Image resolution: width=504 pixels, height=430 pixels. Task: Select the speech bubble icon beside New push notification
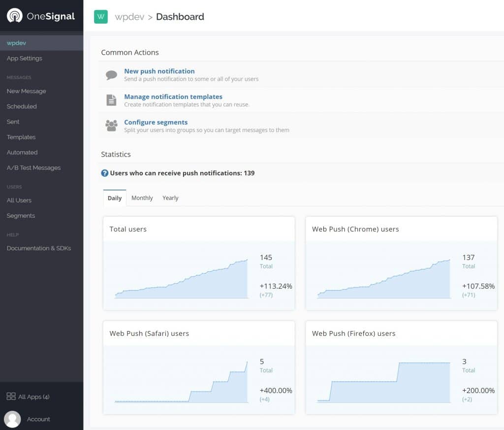pyautogui.click(x=112, y=74)
